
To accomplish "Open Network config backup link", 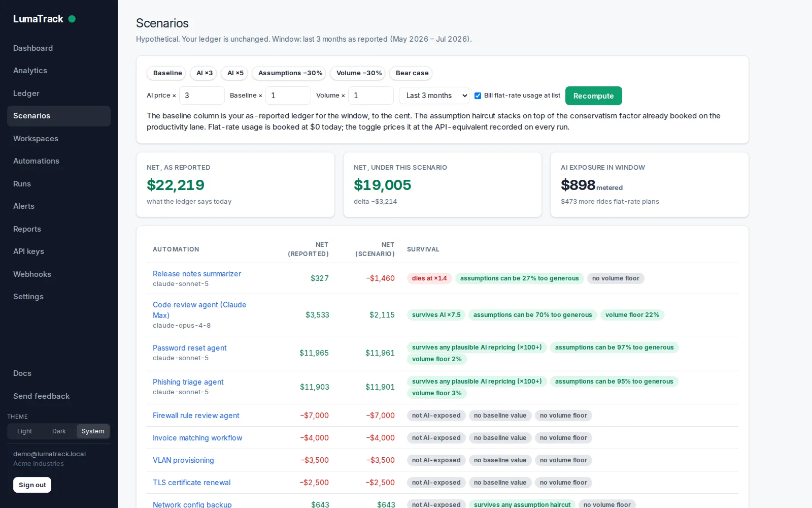I will point(192,504).
